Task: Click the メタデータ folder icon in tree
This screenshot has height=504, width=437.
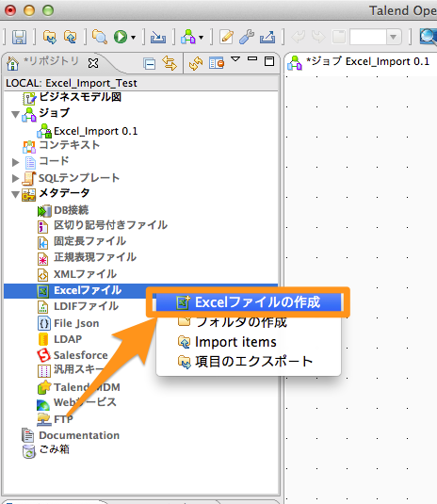Action: pos(28,194)
